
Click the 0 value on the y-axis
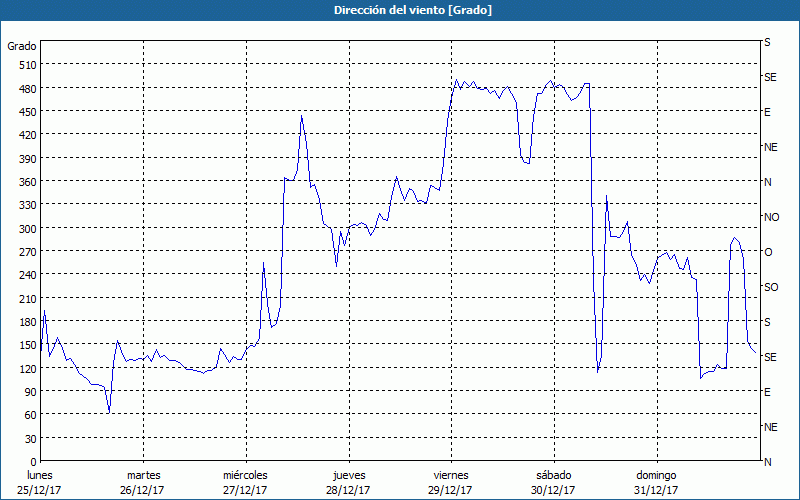click(x=31, y=462)
